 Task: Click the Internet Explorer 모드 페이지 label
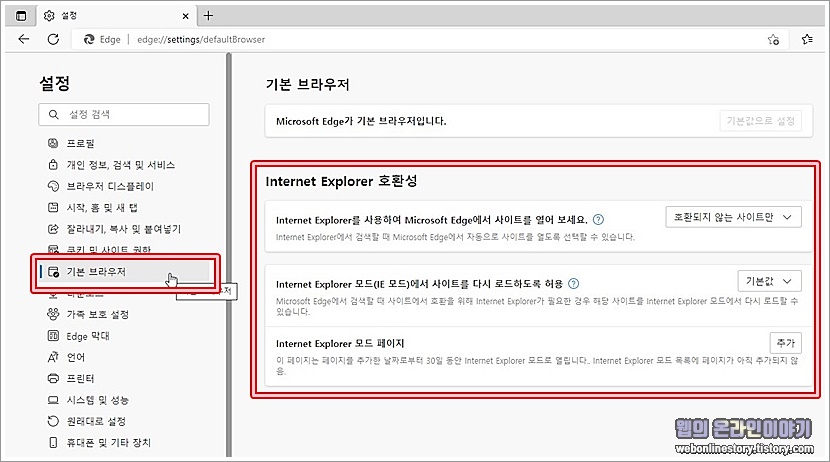(x=340, y=343)
